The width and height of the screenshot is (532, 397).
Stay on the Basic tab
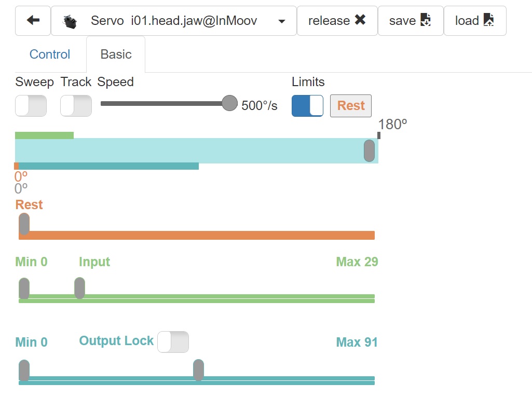(115, 54)
